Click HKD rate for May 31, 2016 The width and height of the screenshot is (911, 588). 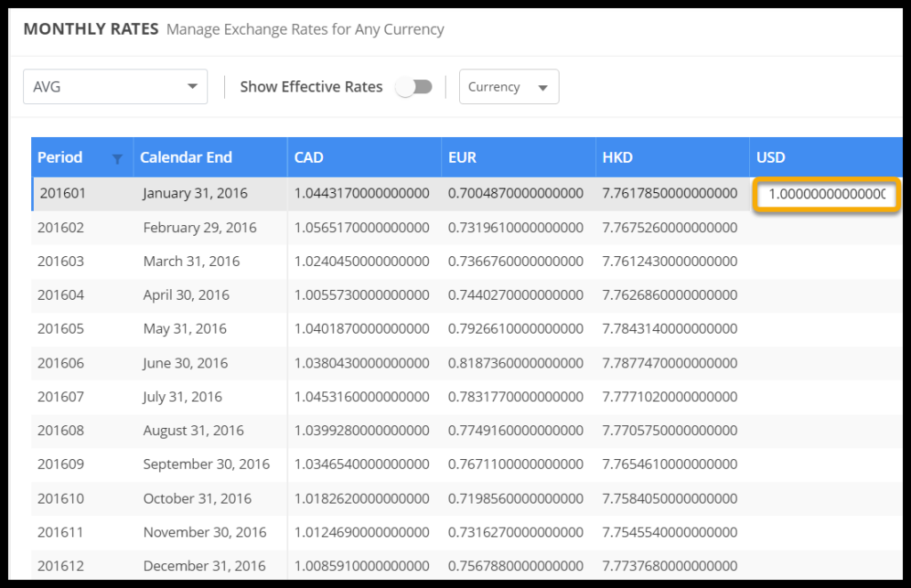click(669, 329)
